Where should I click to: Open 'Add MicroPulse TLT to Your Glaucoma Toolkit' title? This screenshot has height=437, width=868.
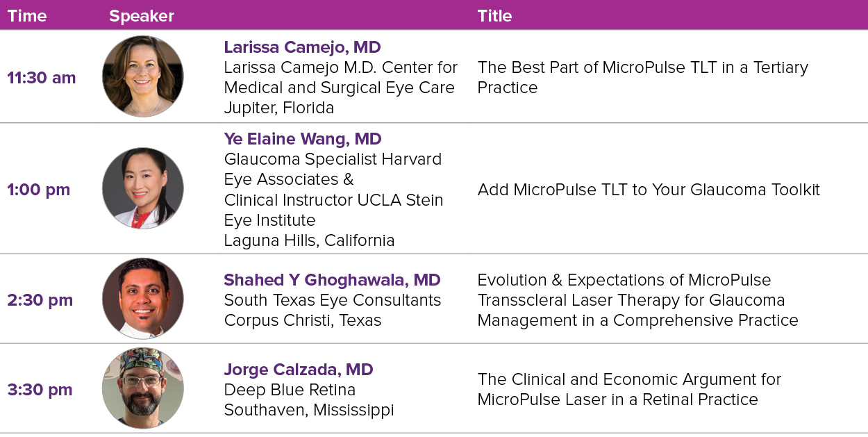[649, 190]
